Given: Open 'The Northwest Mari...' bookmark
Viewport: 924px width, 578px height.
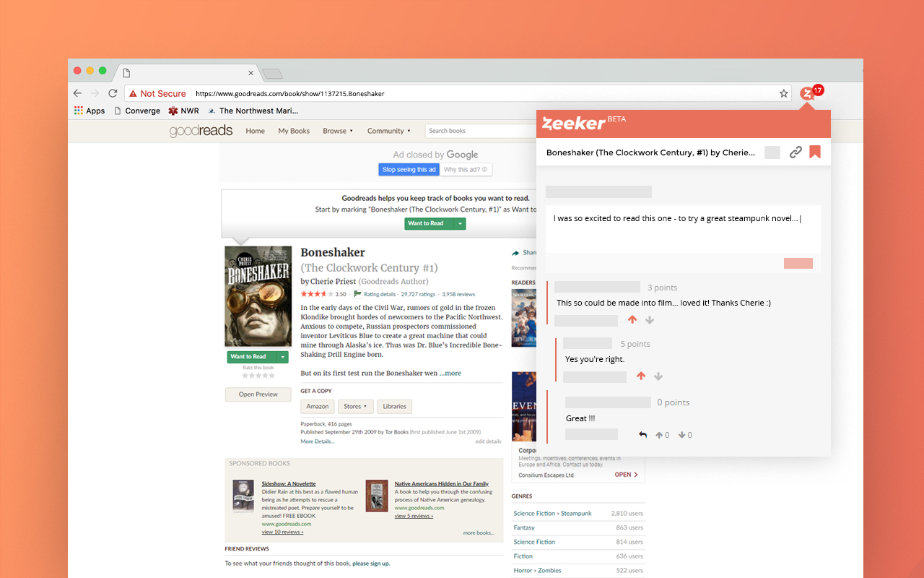Looking at the screenshot, I should tap(253, 111).
